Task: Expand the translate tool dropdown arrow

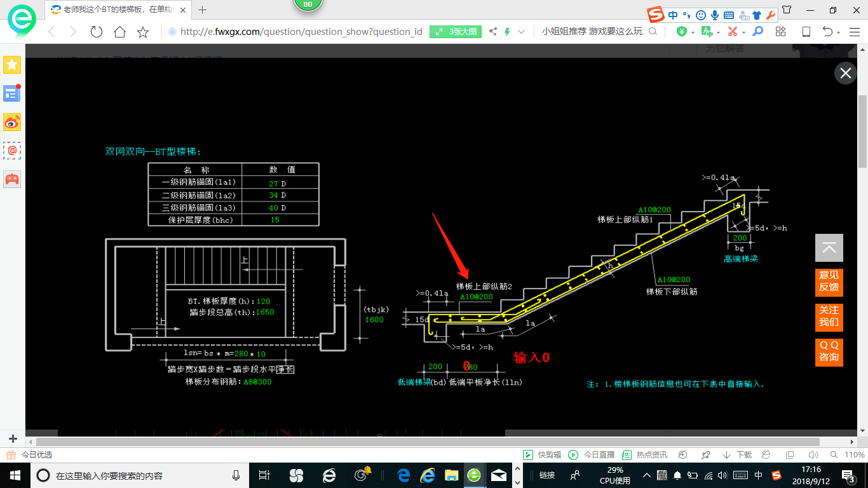Action: [x=718, y=32]
